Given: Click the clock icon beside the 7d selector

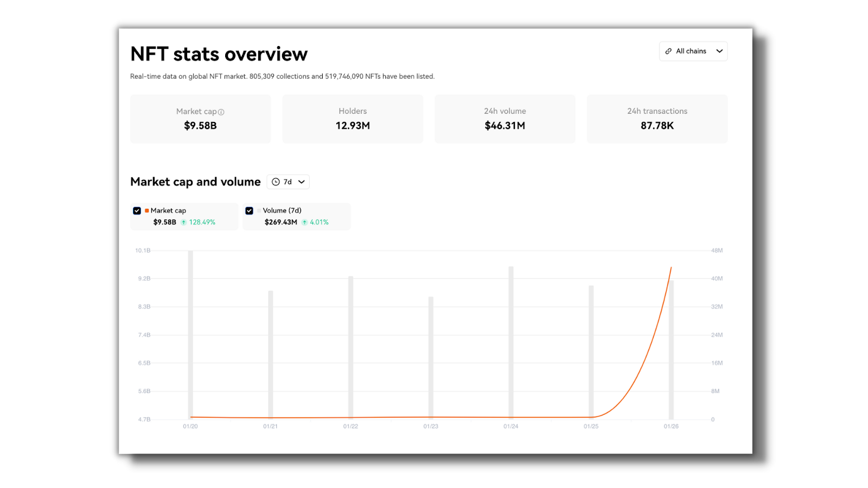Looking at the screenshot, I should click(x=275, y=182).
